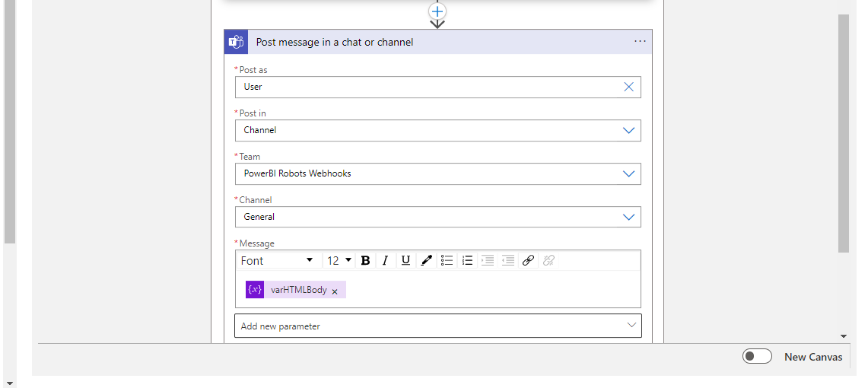Toggle bold formatting

(365, 260)
